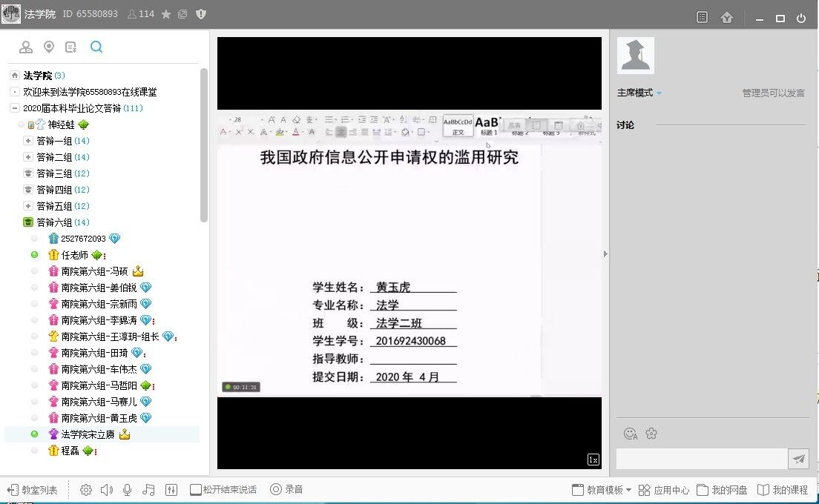Click the shield security icon
The width and height of the screenshot is (819, 504).
[x=201, y=14]
